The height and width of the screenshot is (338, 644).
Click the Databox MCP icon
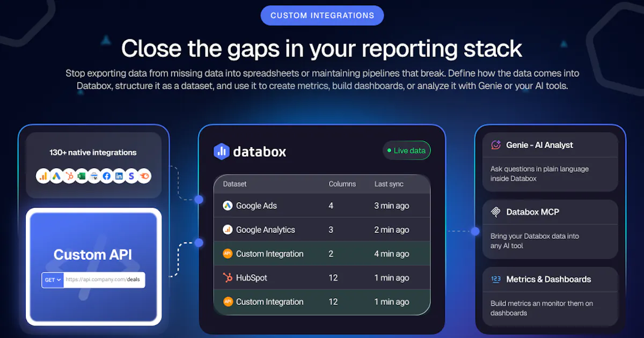tap(496, 212)
